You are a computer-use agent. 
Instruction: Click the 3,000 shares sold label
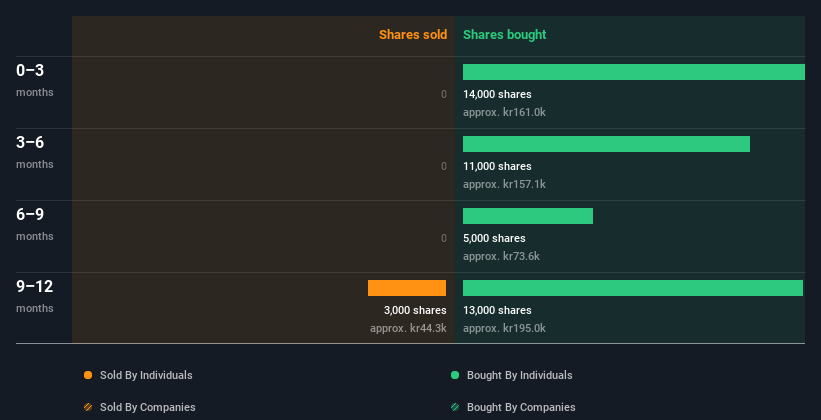(415, 310)
